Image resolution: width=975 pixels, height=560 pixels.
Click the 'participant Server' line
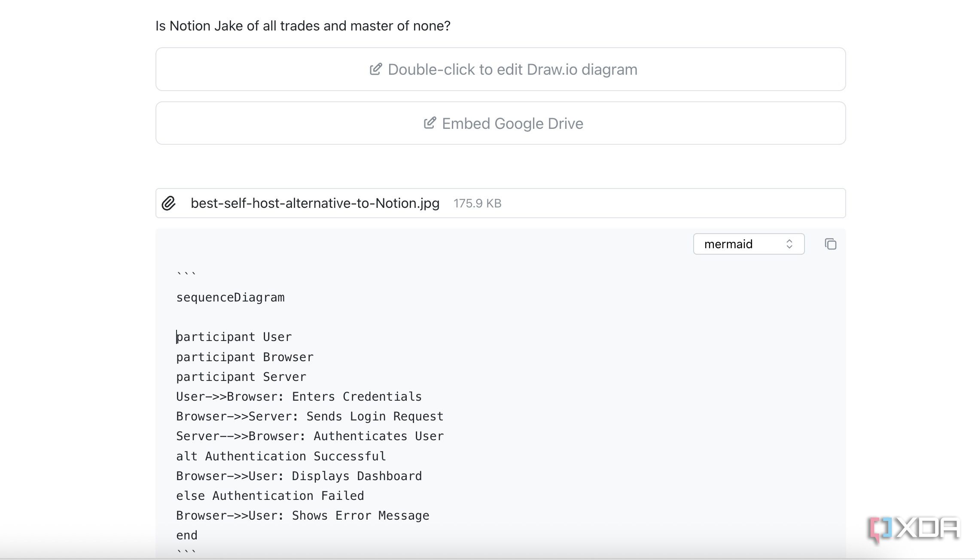241,377
